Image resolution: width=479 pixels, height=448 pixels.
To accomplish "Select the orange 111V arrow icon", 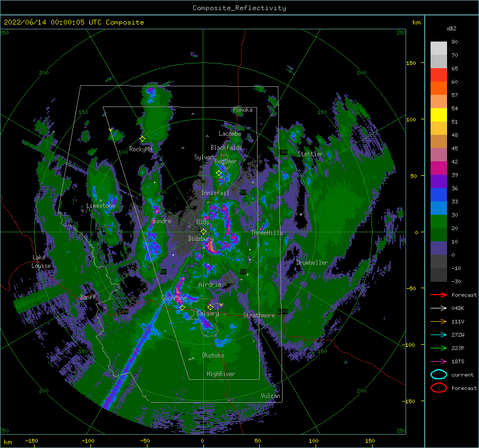I will pos(439,321).
